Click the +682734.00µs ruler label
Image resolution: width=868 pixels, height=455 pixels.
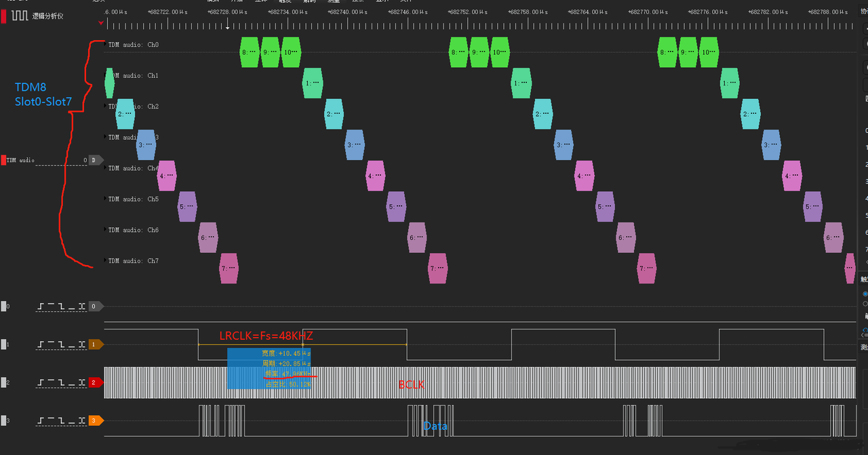coord(289,12)
